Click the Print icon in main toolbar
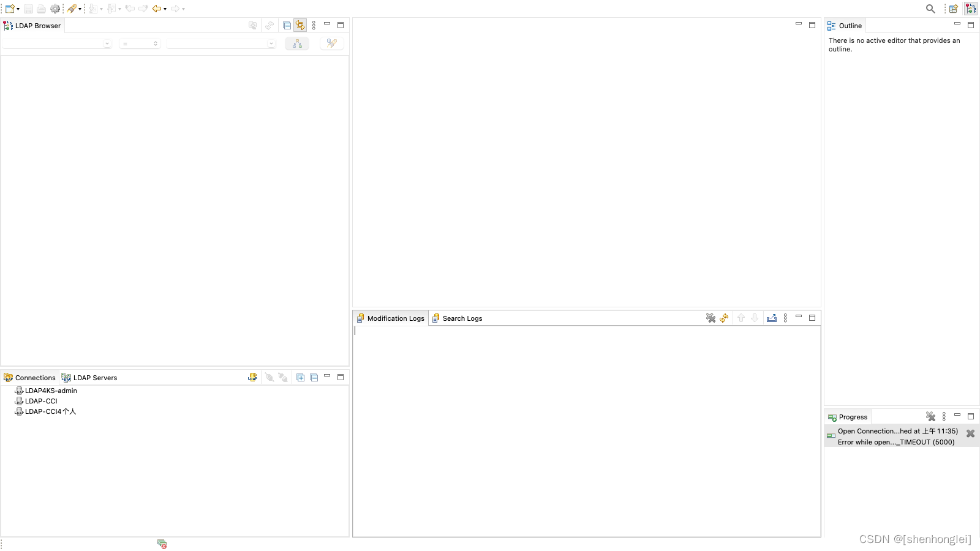This screenshot has width=980, height=551. tap(41, 9)
